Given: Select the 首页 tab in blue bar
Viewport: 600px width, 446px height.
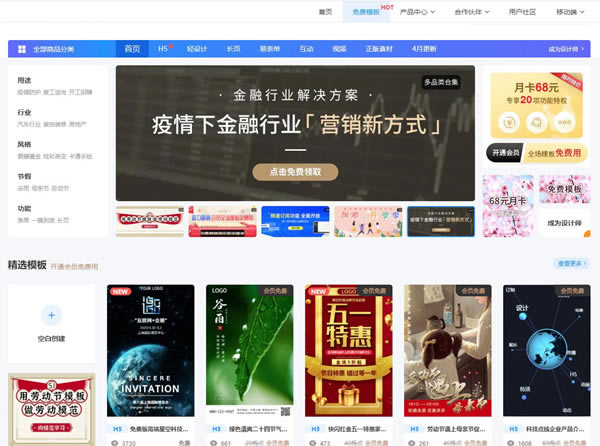Looking at the screenshot, I should click(132, 49).
